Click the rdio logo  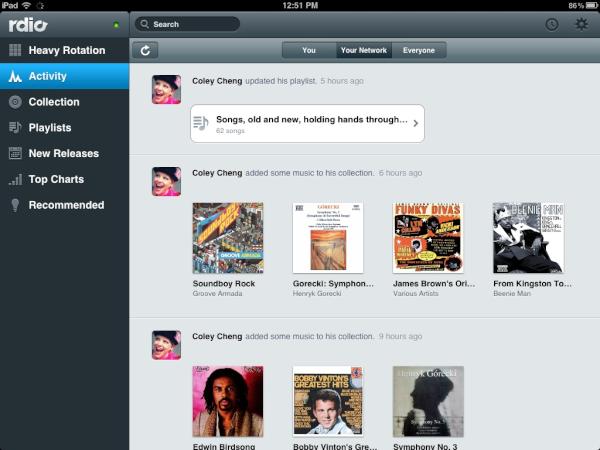coord(28,25)
